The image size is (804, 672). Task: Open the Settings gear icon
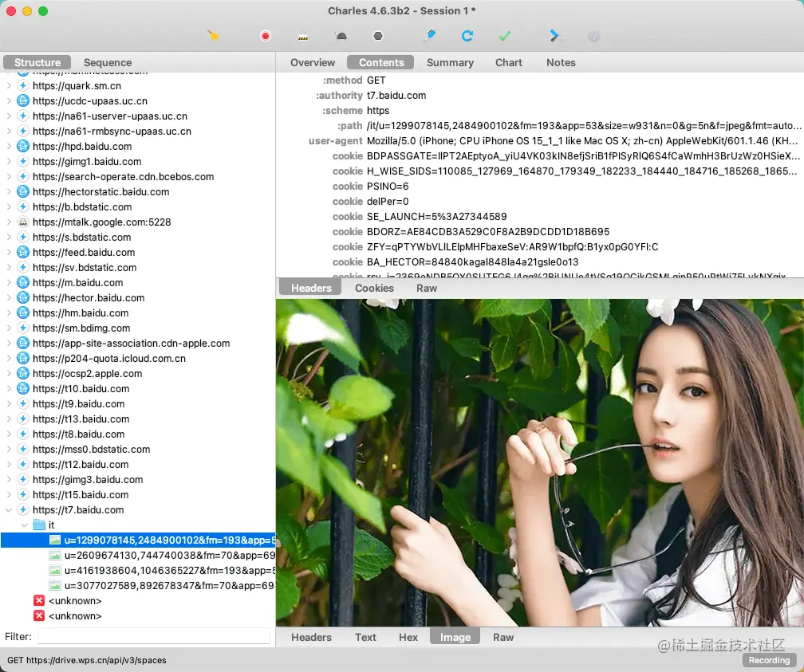click(593, 37)
